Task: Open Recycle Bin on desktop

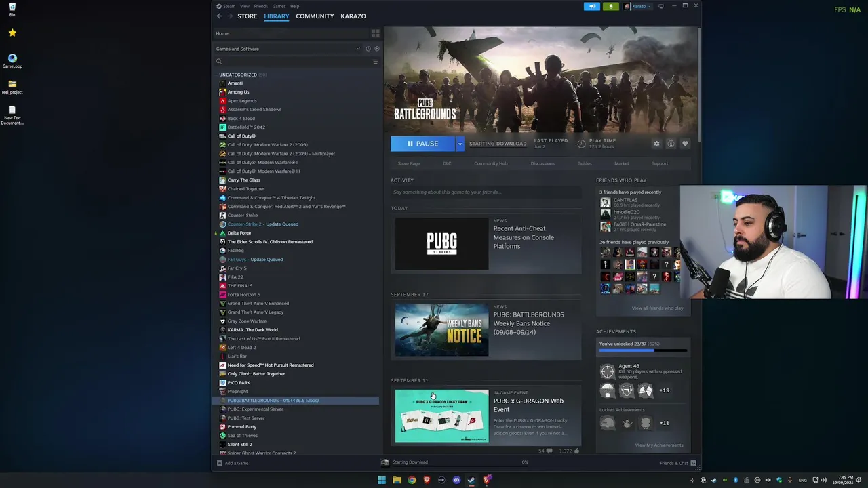Action: point(12,9)
